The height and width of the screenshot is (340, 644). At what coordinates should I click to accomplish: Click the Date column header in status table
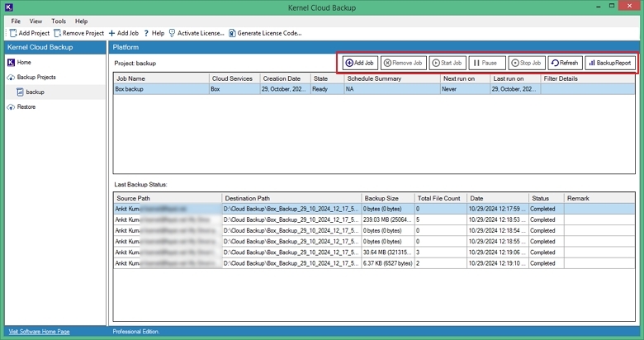pyautogui.click(x=498, y=198)
